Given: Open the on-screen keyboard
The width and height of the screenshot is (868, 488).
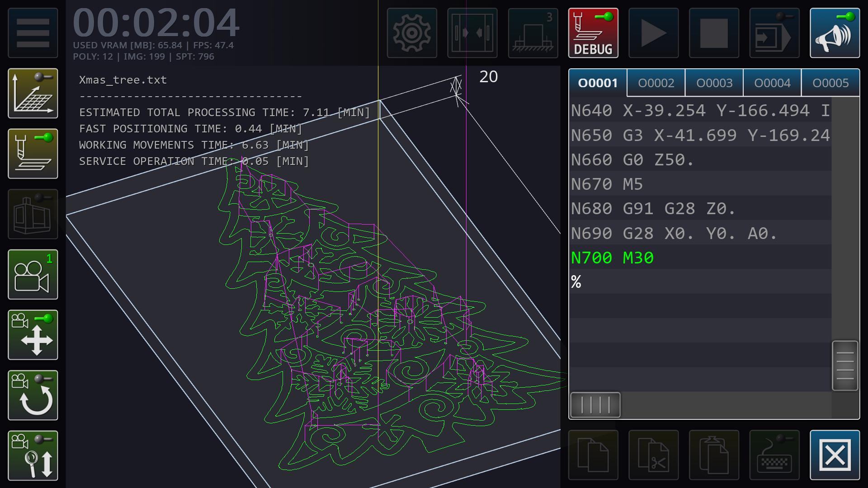Looking at the screenshot, I should [774, 455].
